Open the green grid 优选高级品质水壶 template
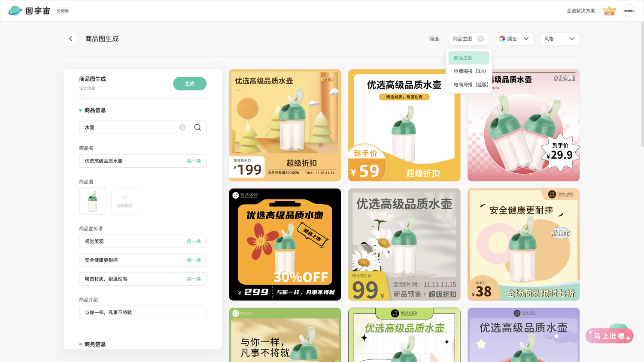 pyautogui.click(x=404, y=335)
